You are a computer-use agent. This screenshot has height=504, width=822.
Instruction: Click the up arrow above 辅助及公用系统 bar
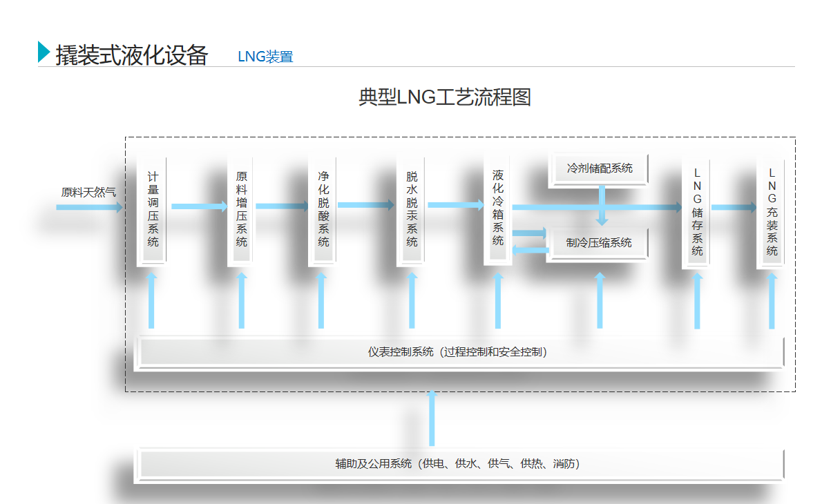432,418
